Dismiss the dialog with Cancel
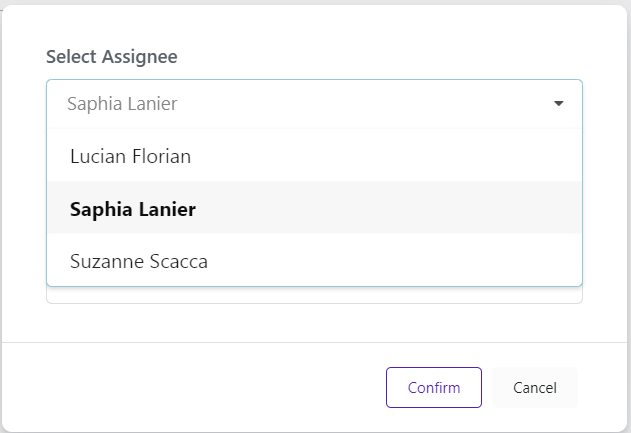Screen dimensions: 631x433 click(534, 388)
